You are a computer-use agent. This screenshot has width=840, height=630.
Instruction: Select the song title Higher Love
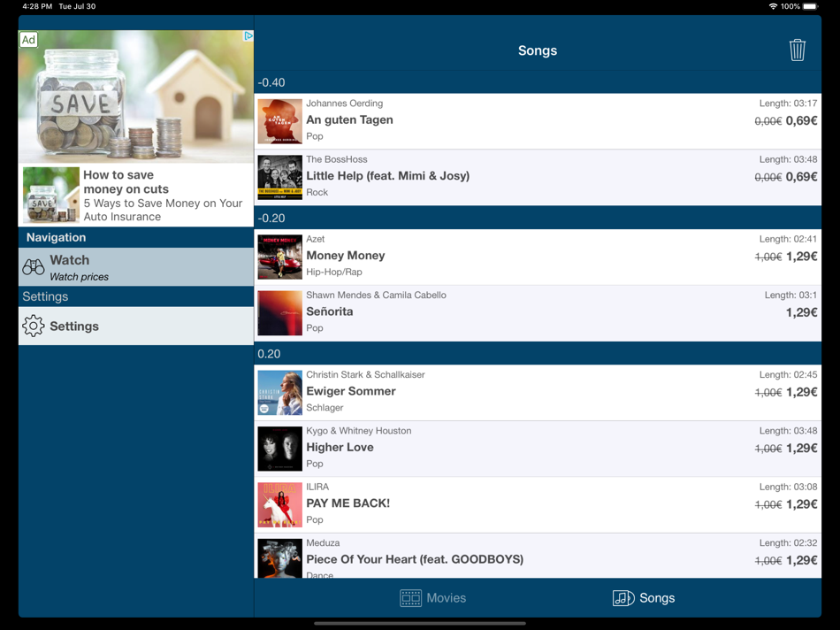(x=340, y=447)
